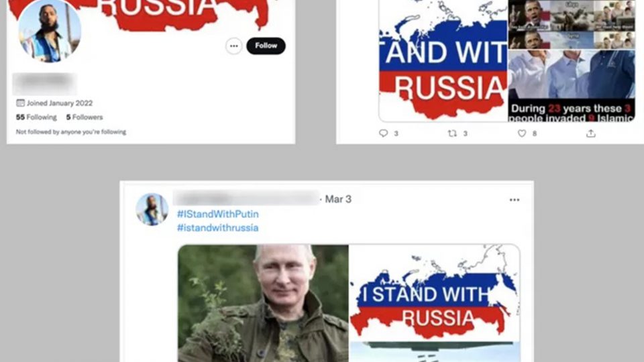Image resolution: width=644 pixels, height=362 pixels.
Task: Open the #istandwithrussia hashtag link
Action: click(x=217, y=228)
